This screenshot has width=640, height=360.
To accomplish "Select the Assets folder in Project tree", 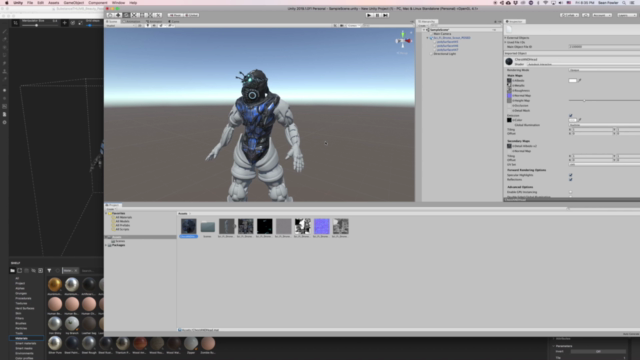I will 117,237.
